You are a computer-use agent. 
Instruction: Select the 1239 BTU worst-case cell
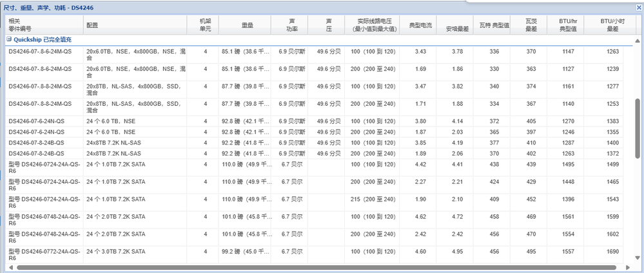point(612,68)
